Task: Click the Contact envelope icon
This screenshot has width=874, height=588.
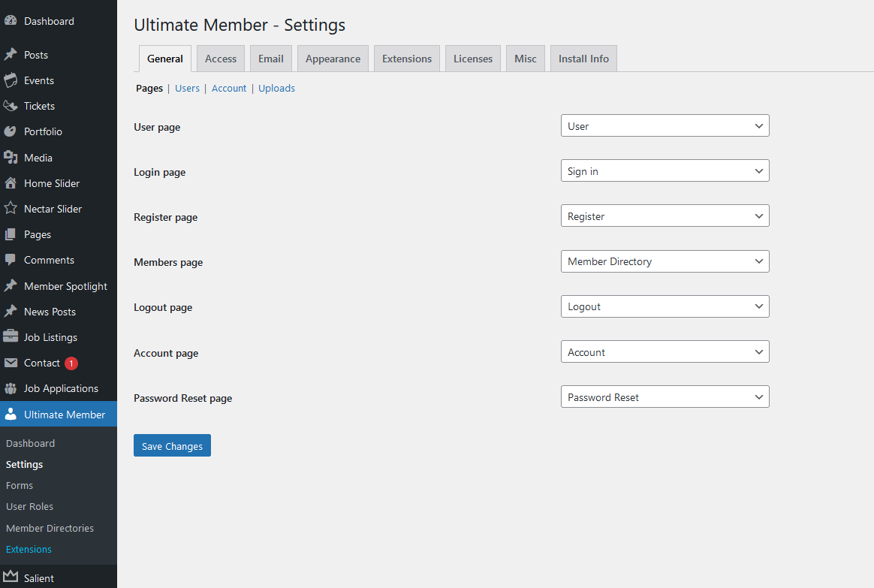Action: [x=11, y=363]
